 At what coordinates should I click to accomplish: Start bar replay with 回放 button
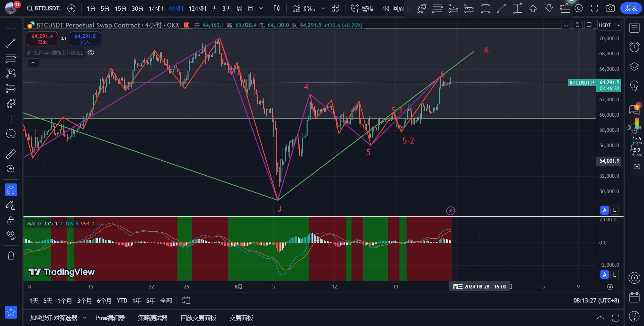click(x=393, y=8)
